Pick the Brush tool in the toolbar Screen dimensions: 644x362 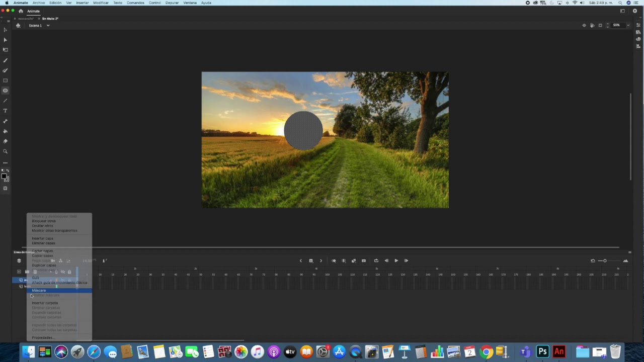(x=6, y=60)
